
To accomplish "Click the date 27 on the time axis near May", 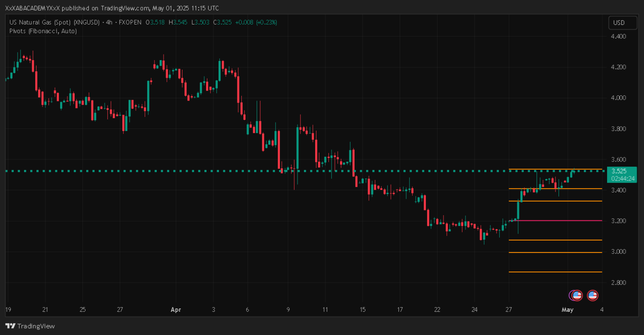I will click(x=509, y=310).
